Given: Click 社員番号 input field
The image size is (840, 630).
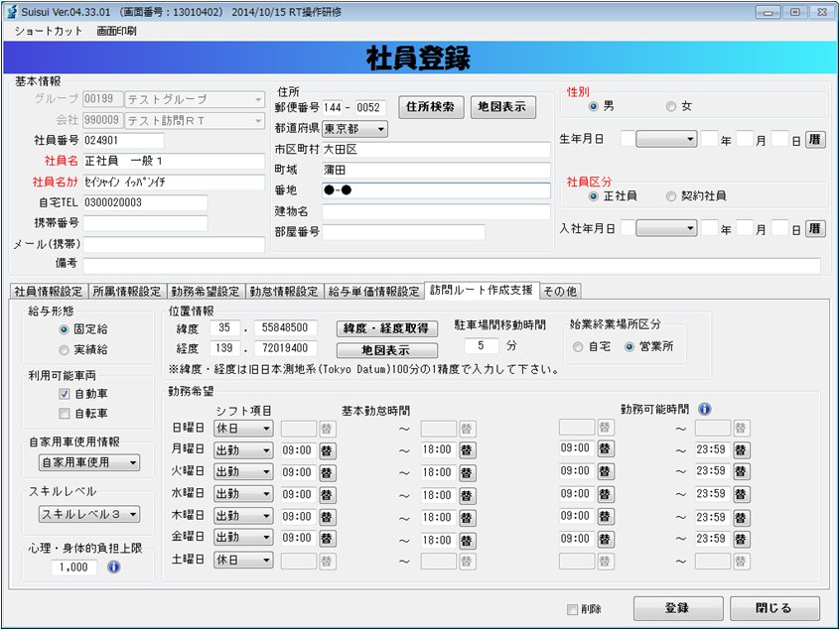Looking at the screenshot, I should click(123, 141).
